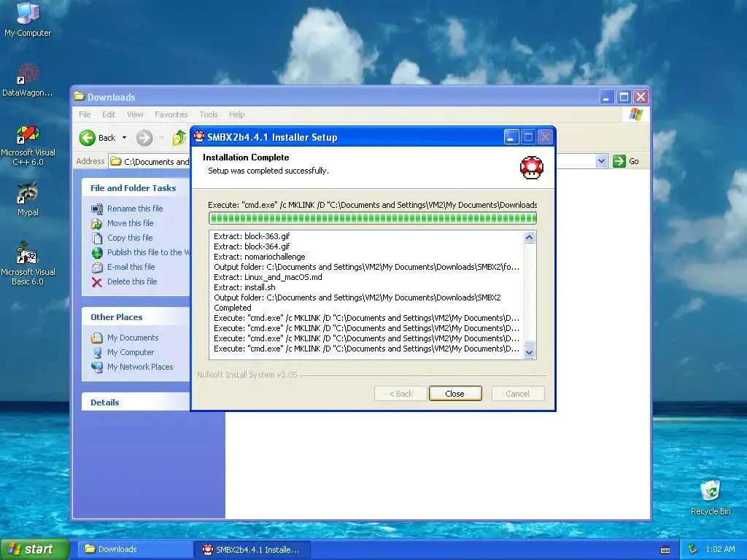
Task: Select log line 'Extract: block-363.gif'
Action: coord(252,236)
